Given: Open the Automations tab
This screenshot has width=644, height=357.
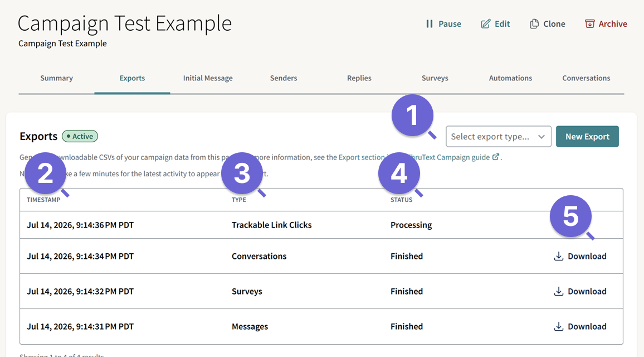Looking at the screenshot, I should click(x=510, y=78).
